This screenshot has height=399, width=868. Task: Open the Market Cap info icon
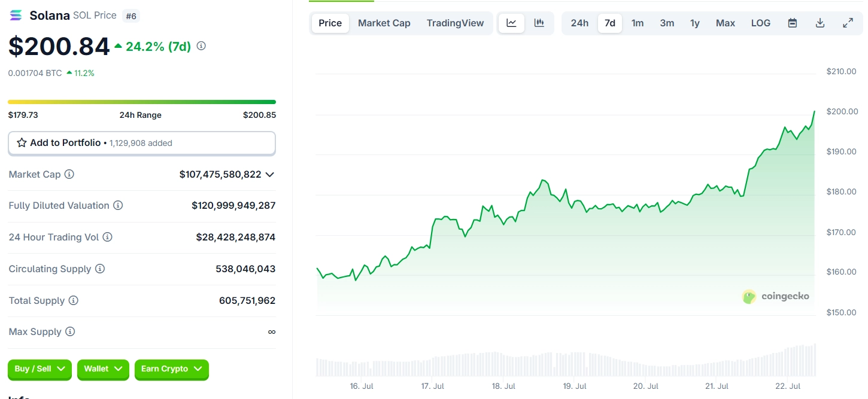[69, 174]
